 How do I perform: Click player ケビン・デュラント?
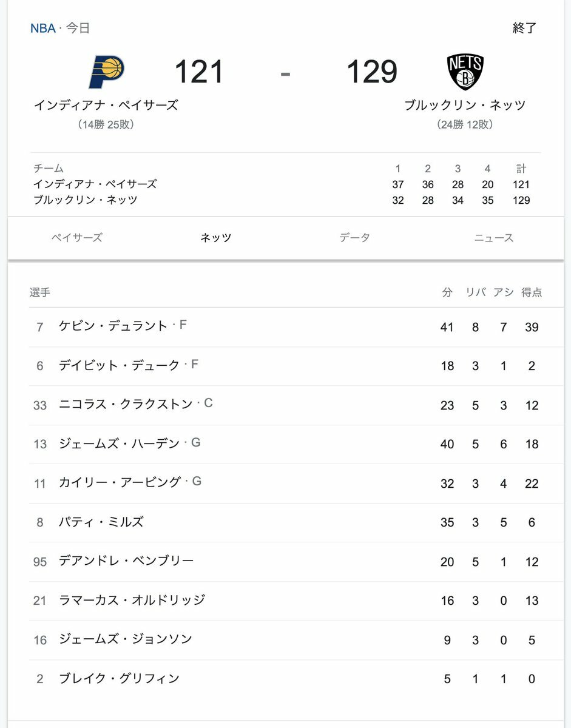point(113,326)
